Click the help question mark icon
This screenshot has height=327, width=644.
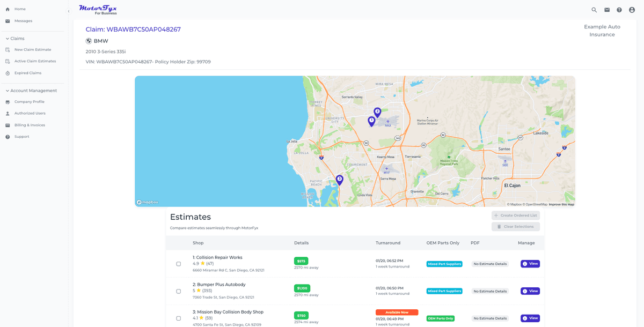[x=619, y=10]
